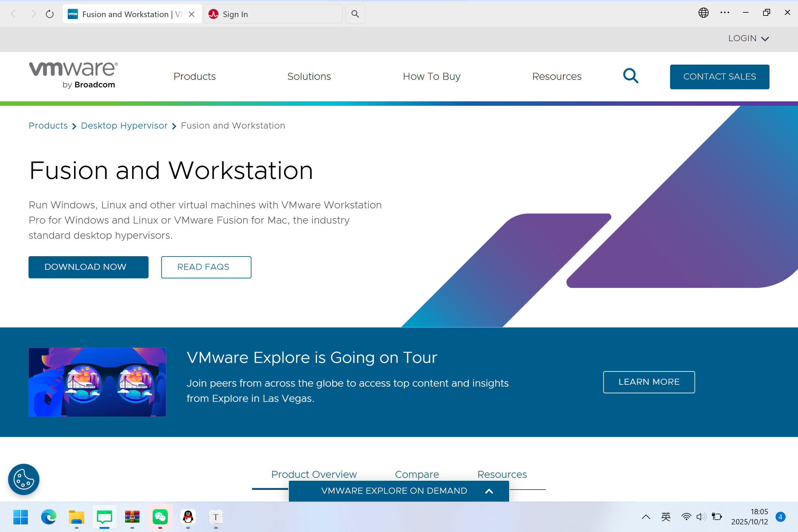Show hidden system tray icons
Image resolution: width=798 pixels, height=532 pixels.
(x=646, y=517)
